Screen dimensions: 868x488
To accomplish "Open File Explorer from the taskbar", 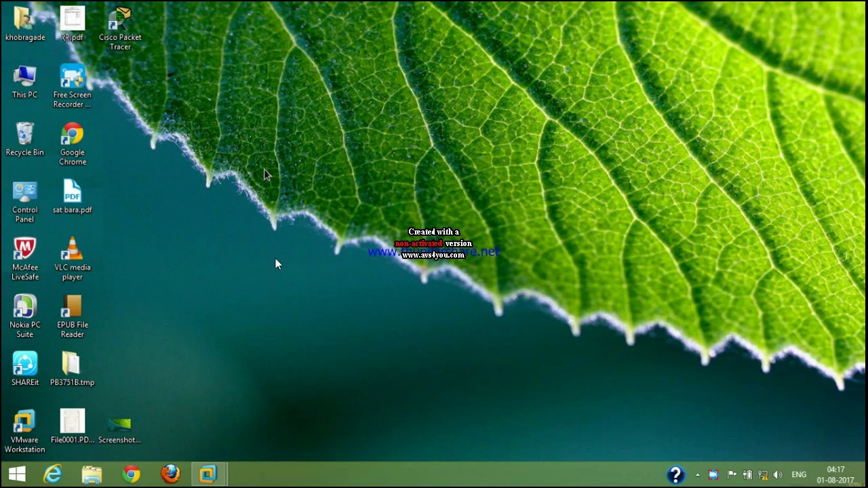I will [92, 474].
